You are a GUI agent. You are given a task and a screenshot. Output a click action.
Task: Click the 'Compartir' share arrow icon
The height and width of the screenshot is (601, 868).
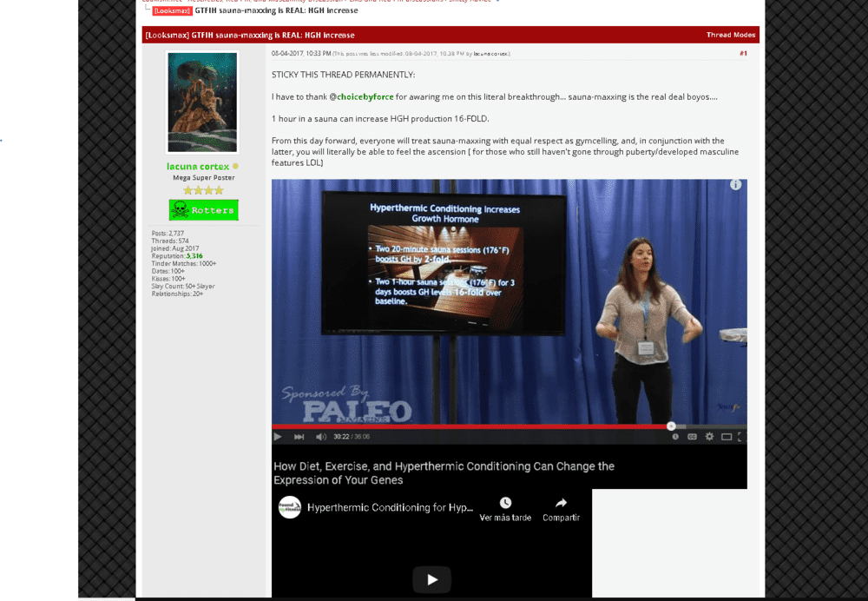tap(561, 503)
